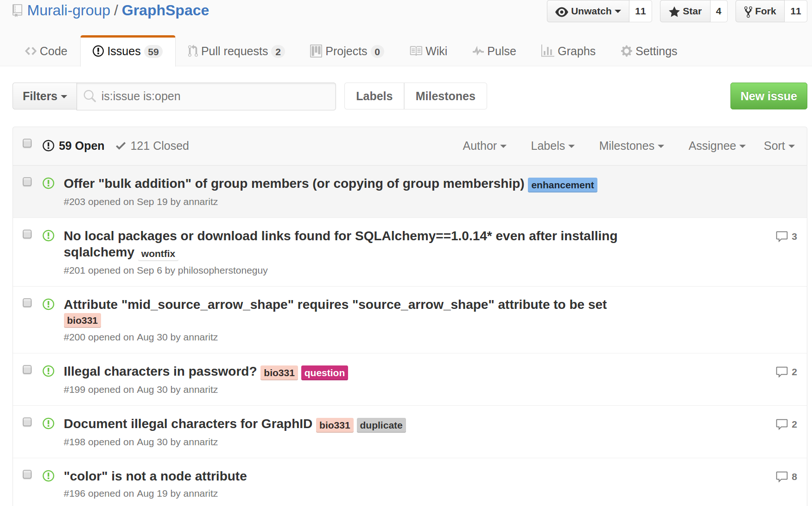
Task: Switch to the Code tab
Action: coord(46,51)
